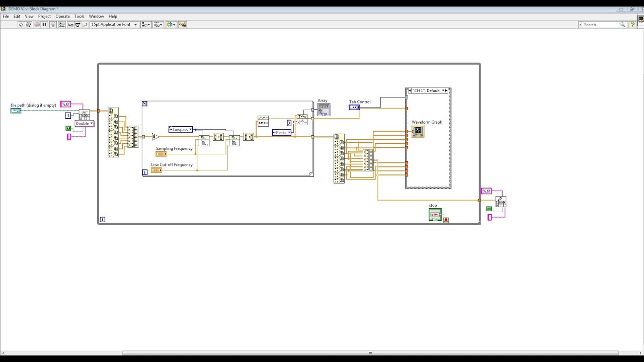Viewport: 644px width, 362px height.
Task: Click the Clean Up Diagram icon
Action: (x=183, y=24)
